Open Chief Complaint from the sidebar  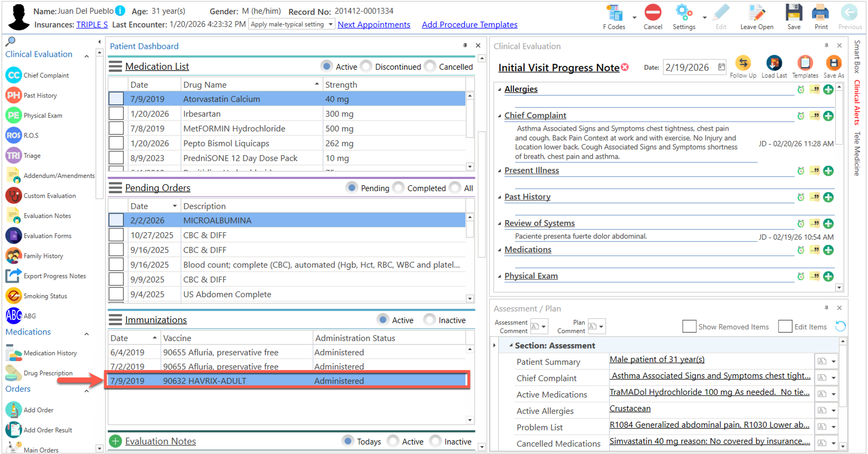click(46, 75)
